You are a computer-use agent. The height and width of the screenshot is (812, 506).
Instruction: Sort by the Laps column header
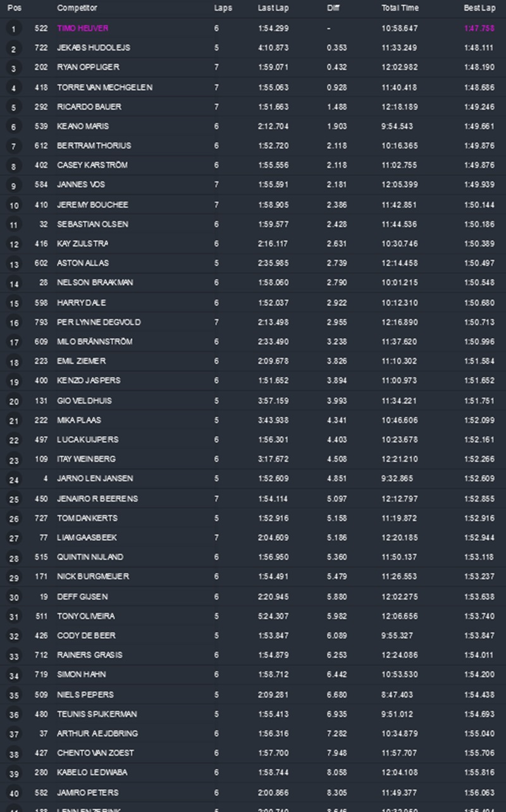[223, 8]
